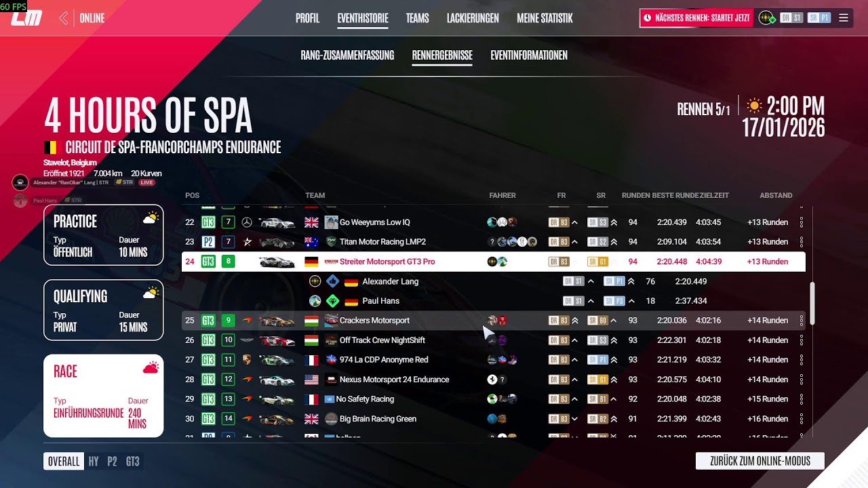Open options menu for Crackers Motorsport row
868x488 pixels.
pos(802,321)
